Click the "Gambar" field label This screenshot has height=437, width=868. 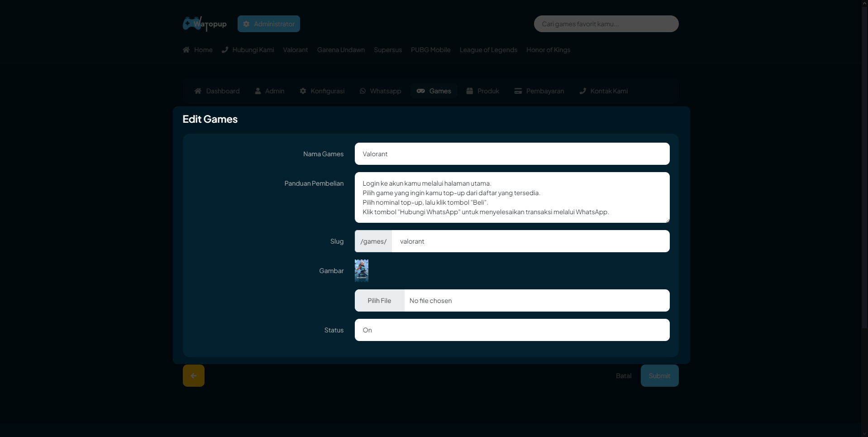[x=331, y=271]
